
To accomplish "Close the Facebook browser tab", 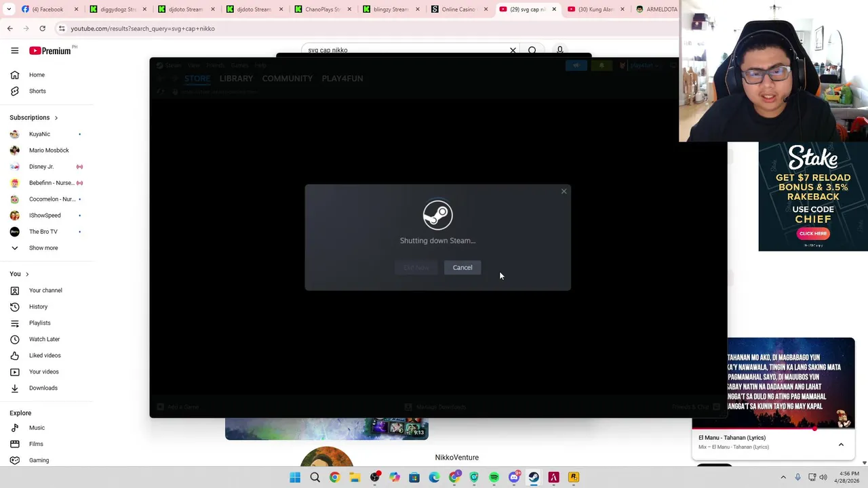I will click(76, 9).
